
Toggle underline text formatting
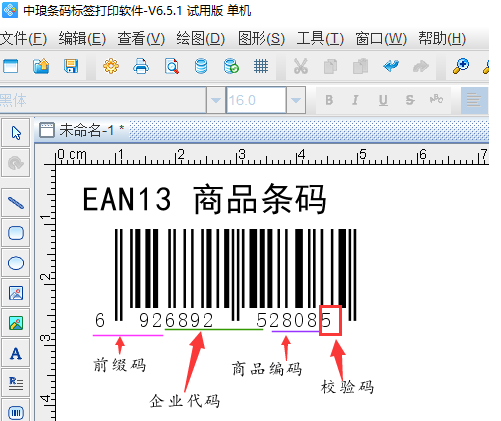pyautogui.click(x=383, y=100)
